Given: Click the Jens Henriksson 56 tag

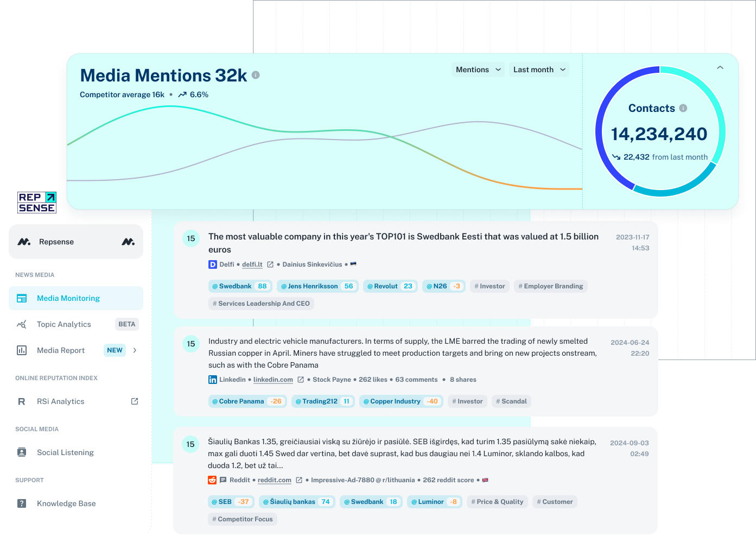Looking at the screenshot, I should [x=317, y=286].
